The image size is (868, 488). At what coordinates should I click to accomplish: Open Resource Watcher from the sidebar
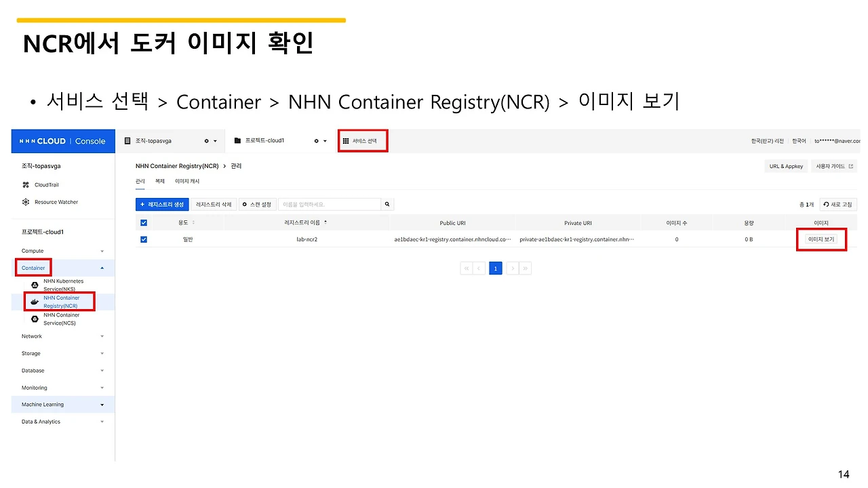[50, 202]
